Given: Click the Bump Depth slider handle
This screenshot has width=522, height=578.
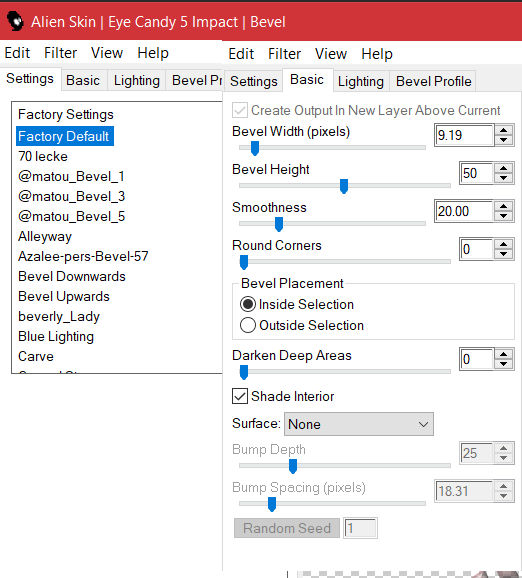Looking at the screenshot, I should point(293,466).
